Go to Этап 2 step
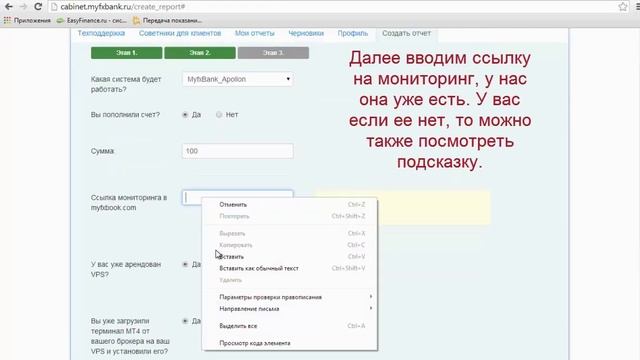The image size is (640, 360). tap(200, 53)
